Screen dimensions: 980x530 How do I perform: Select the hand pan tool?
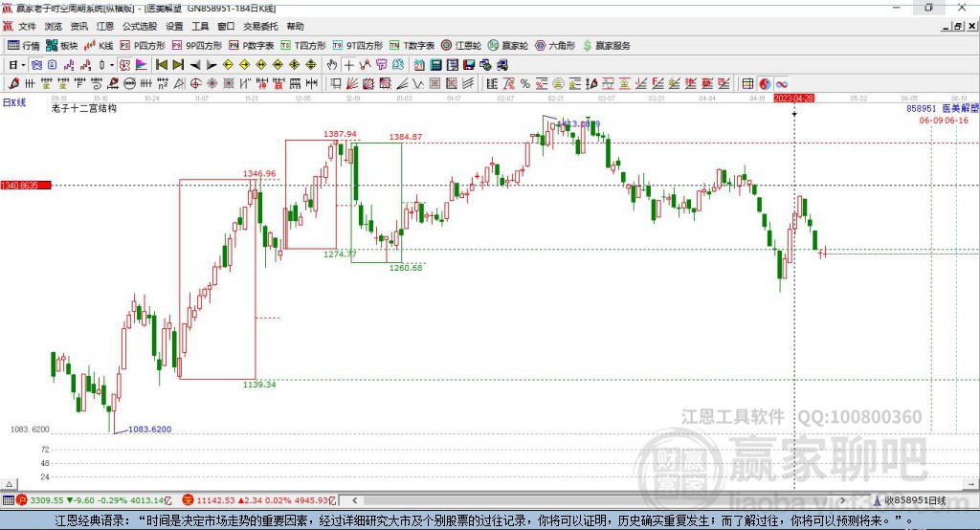pos(332,64)
